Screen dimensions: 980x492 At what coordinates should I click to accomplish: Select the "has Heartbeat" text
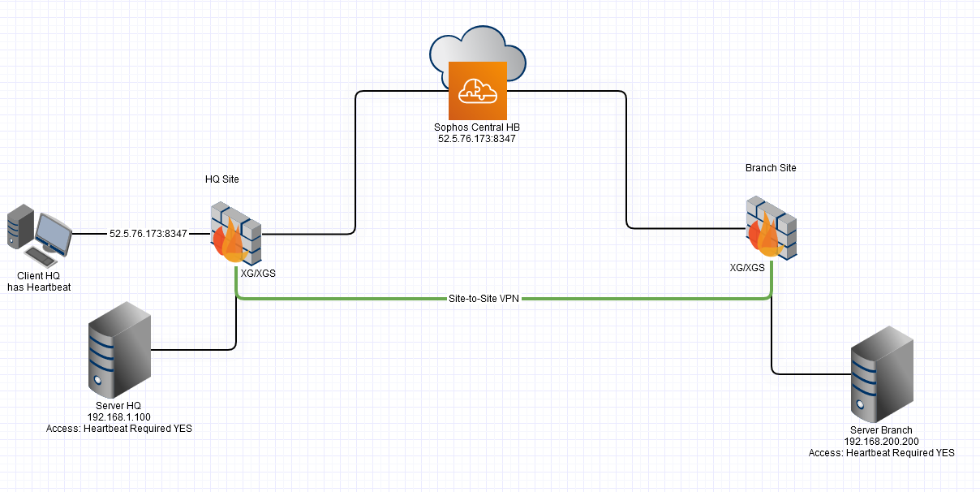pos(39,287)
